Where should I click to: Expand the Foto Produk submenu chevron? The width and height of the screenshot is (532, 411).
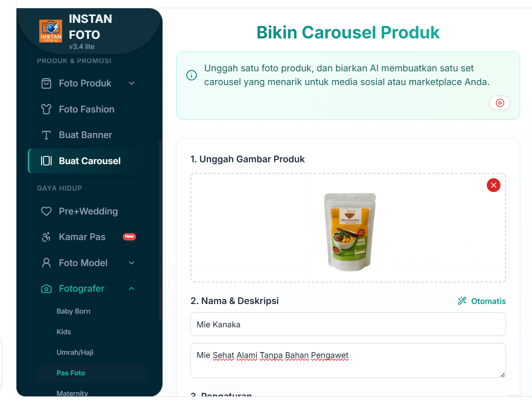click(x=132, y=83)
